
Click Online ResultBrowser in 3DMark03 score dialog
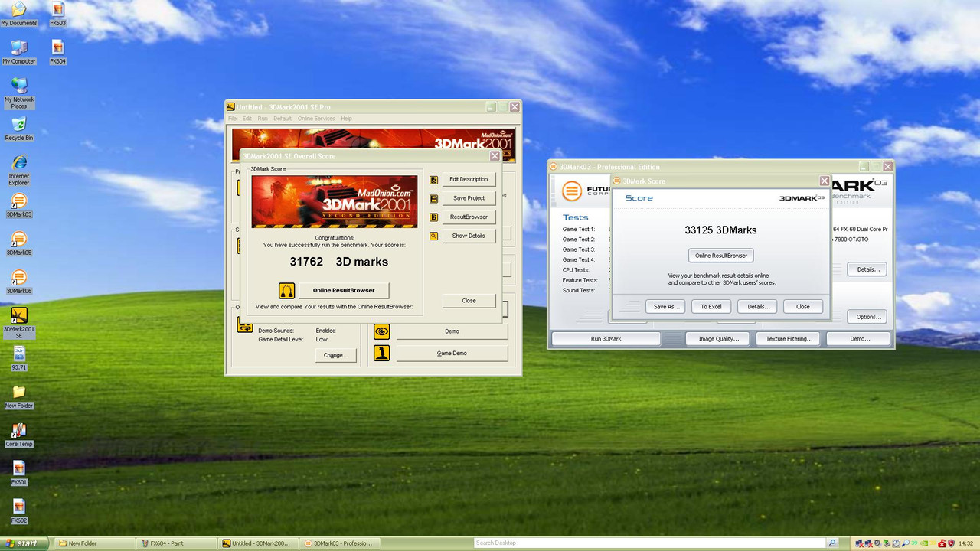pyautogui.click(x=720, y=256)
